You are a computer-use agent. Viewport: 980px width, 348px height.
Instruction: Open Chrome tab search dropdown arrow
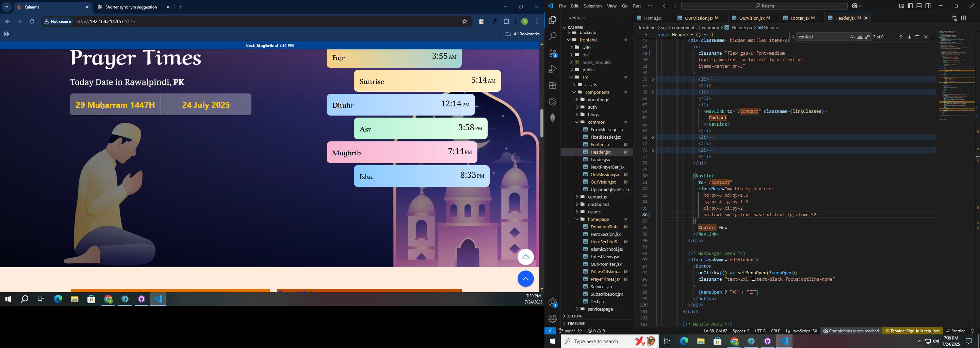7,7
